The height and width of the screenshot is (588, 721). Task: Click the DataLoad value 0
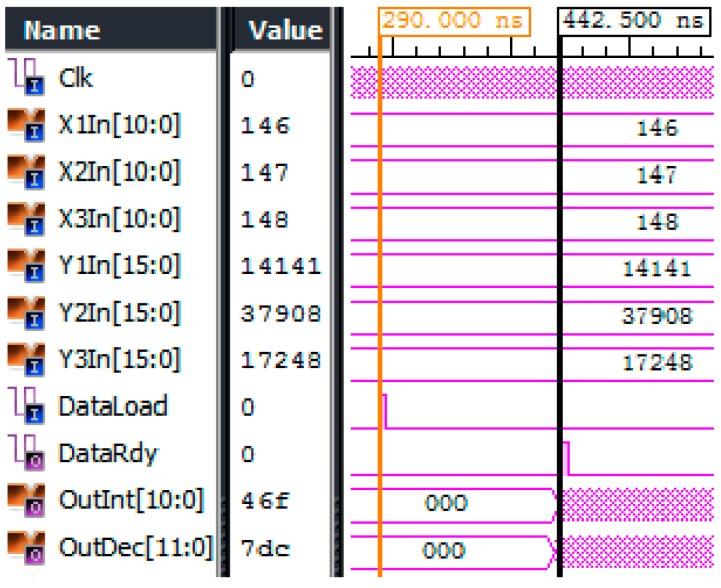click(247, 407)
